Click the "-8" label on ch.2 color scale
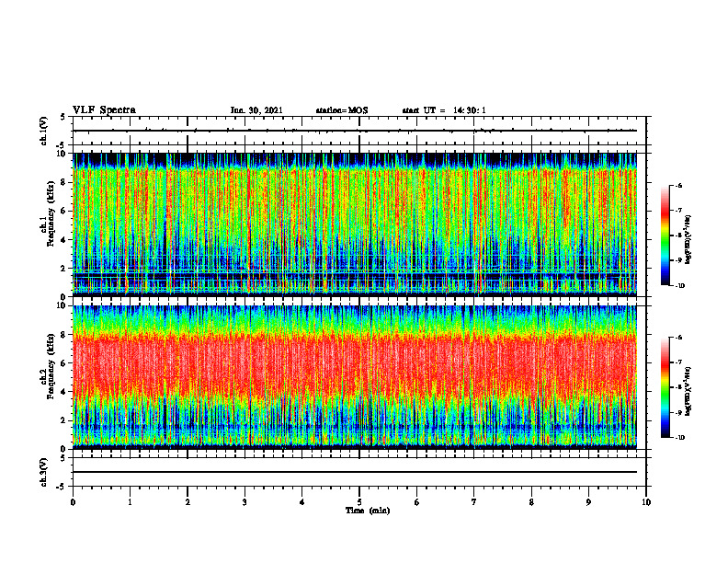728x563 pixels. pos(679,387)
